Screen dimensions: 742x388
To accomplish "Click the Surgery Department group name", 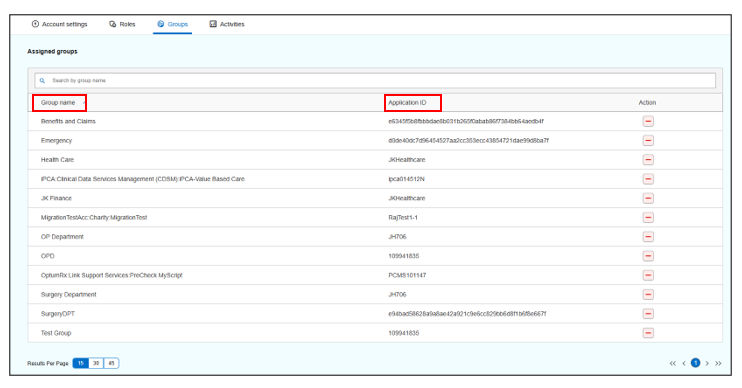I will 69,294.
